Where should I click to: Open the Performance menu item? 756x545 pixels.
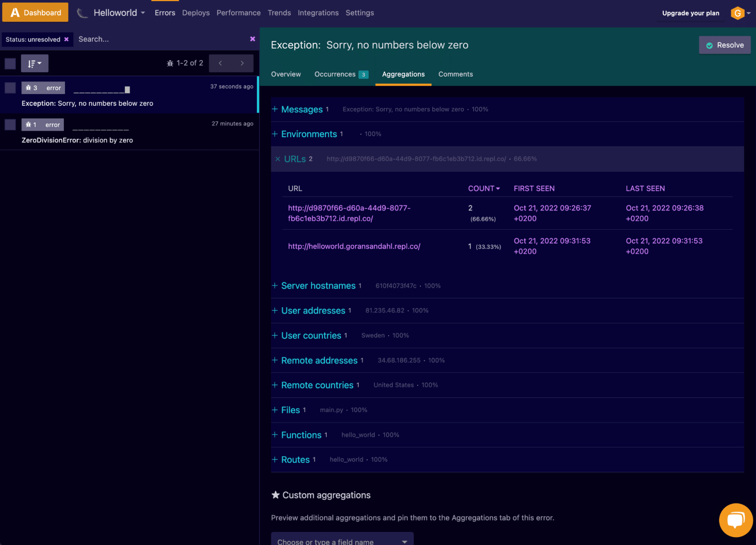238,12
